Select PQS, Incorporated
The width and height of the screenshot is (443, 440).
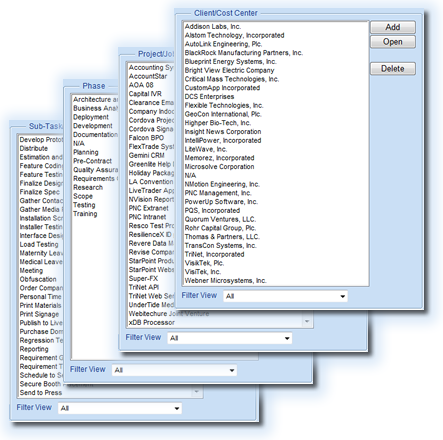[x=212, y=211]
